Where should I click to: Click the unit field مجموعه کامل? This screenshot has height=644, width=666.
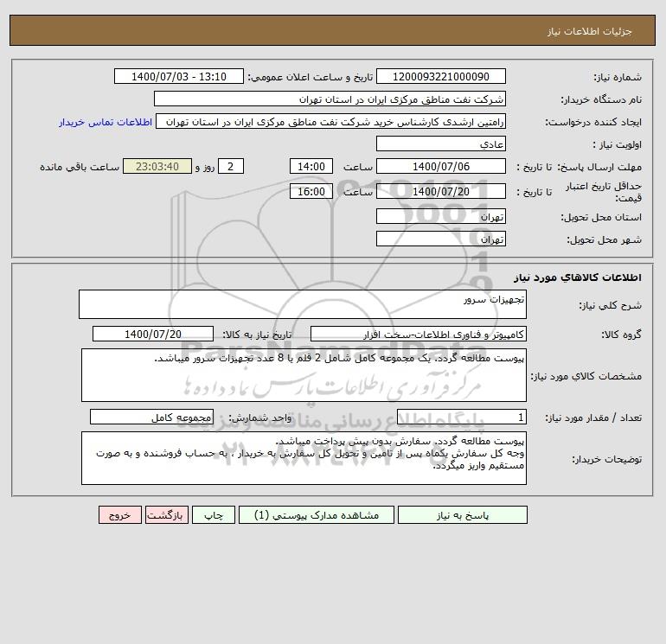tap(151, 418)
